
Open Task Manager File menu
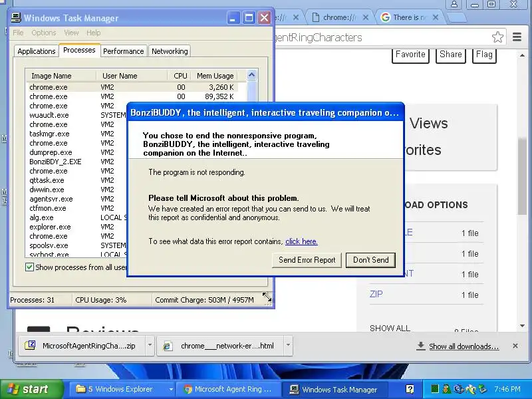click(x=18, y=33)
